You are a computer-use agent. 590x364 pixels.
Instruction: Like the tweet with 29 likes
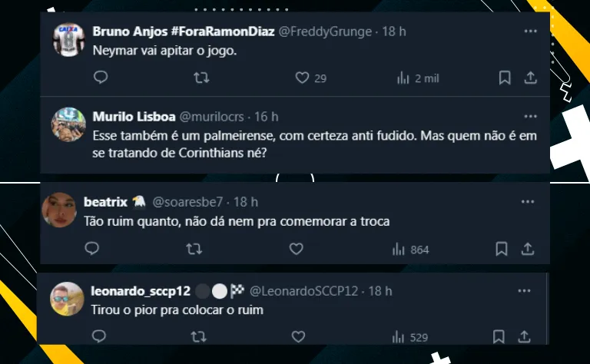click(x=302, y=78)
